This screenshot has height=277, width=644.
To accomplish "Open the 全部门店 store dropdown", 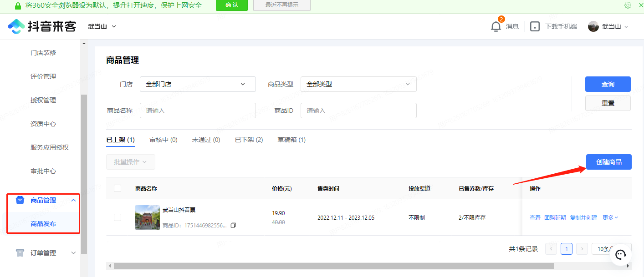I will [198, 84].
